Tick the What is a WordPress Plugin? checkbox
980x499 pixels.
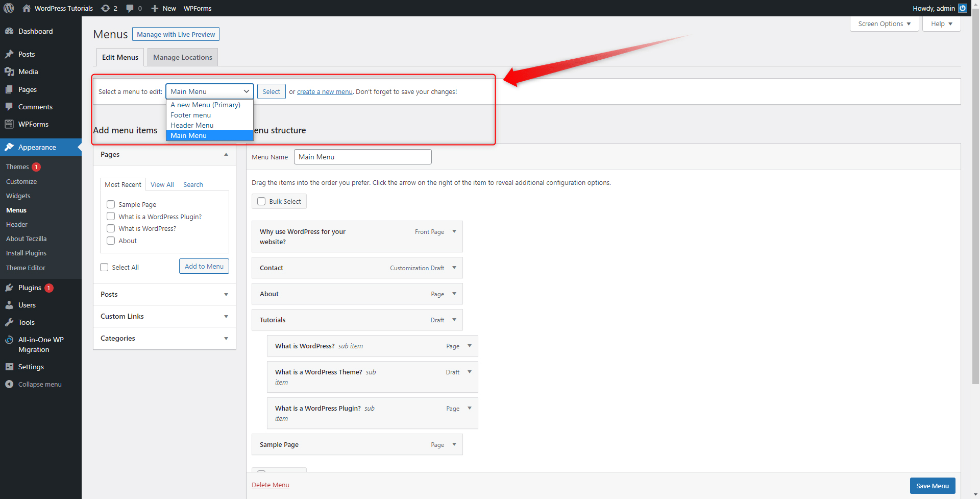pyautogui.click(x=111, y=217)
